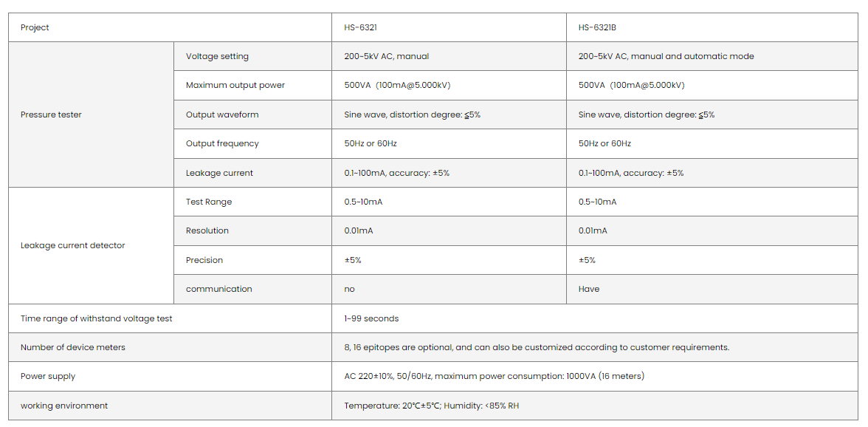Click the Power supply specification text

(494, 376)
